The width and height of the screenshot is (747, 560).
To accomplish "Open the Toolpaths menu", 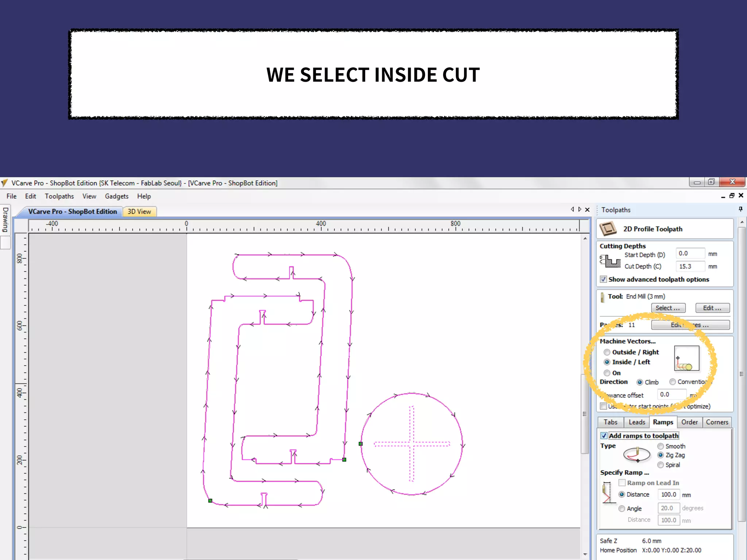I will tap(59, 196).
